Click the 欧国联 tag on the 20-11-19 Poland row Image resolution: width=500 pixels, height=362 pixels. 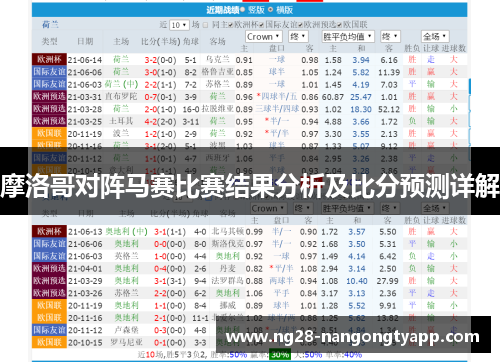click(x=49, y=134)
